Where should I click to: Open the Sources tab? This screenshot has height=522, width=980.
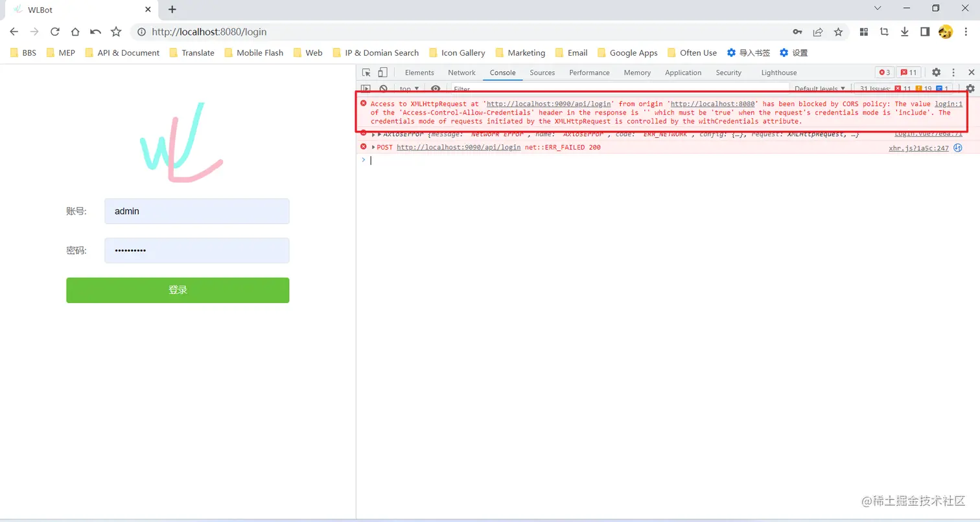(542, 73)
